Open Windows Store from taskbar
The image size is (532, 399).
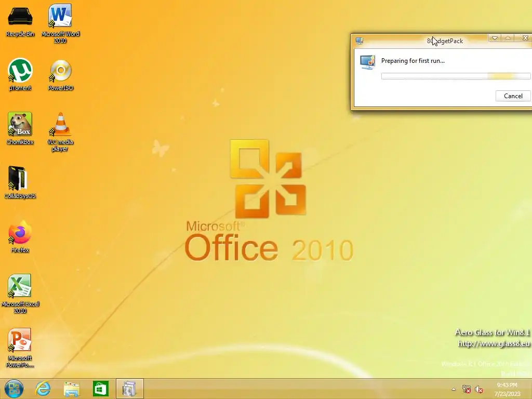click(100, 389)
